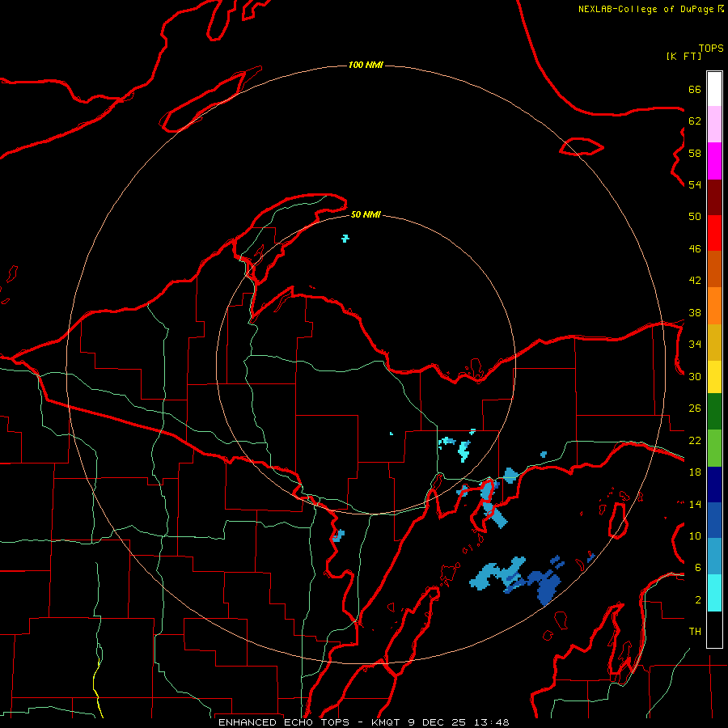
Task: Click the 18 value on the scale
Action: coord(695,472)
